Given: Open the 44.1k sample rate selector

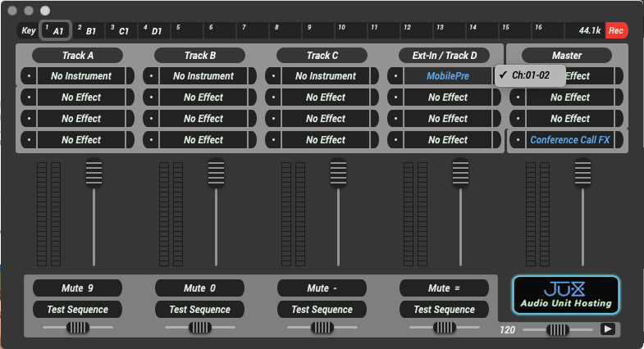Looking at the screenshot, I should click(585, 30).
